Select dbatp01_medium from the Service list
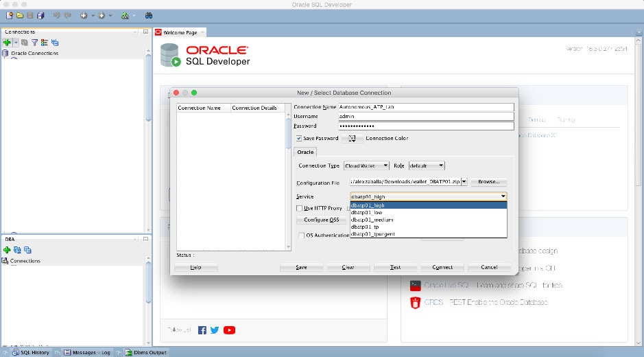Image resolution: width=644 pixels, height=357 pixels. pyautogui.click(x=372, y=220)
